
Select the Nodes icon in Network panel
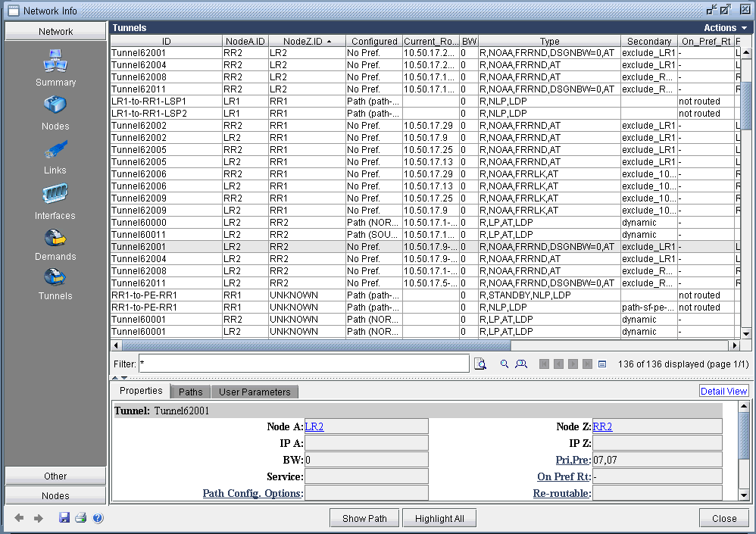tap(55, 105)
